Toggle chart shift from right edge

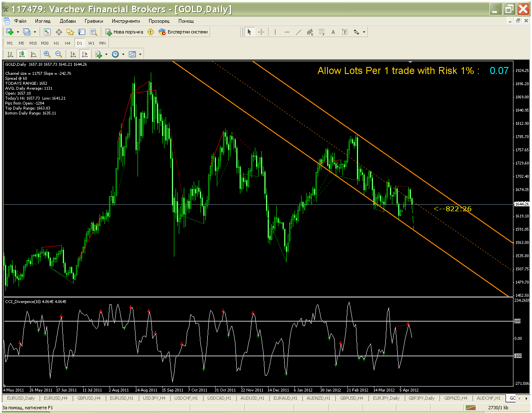pyautogui.click(x=85, y=54)
